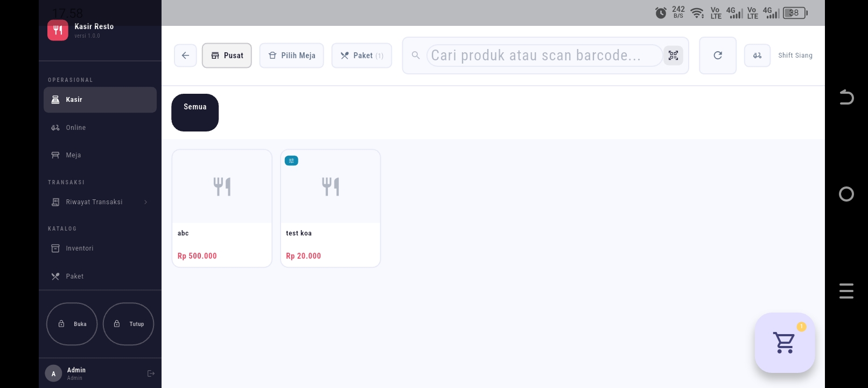This screenshot has height=388, width=868.
Task: Tap the search magnifier icon
Action: (416, 56)
